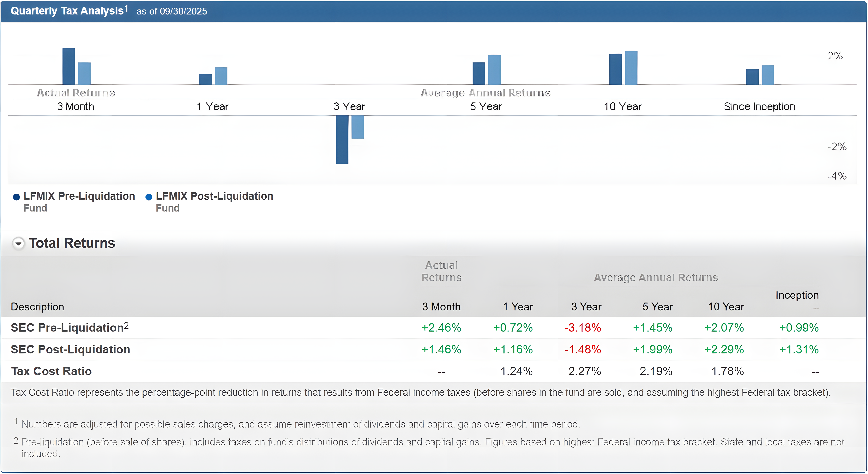Click the Description column header
Screen dimensions: 868x474
tap(37, 307)
